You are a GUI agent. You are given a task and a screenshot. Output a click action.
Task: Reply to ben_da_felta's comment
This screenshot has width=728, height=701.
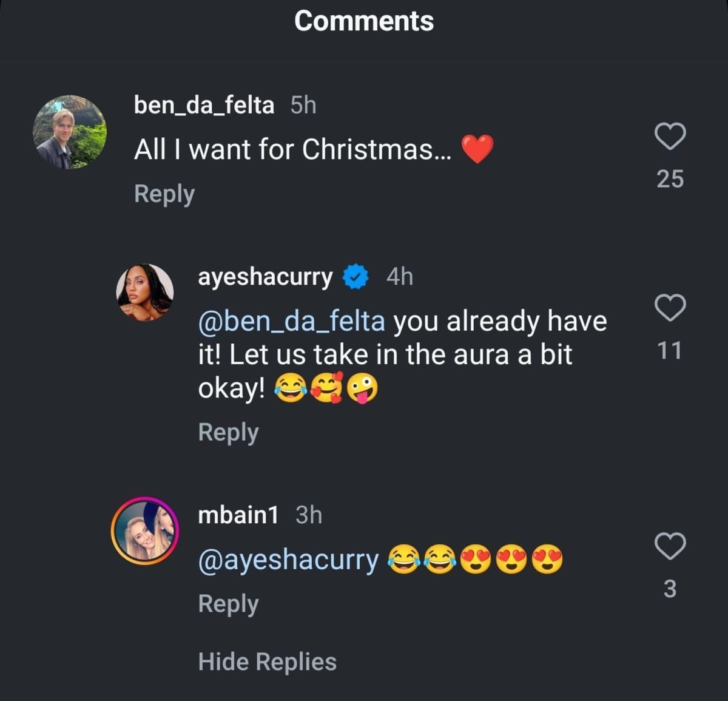pyautogui.click(x=163, y=193)
